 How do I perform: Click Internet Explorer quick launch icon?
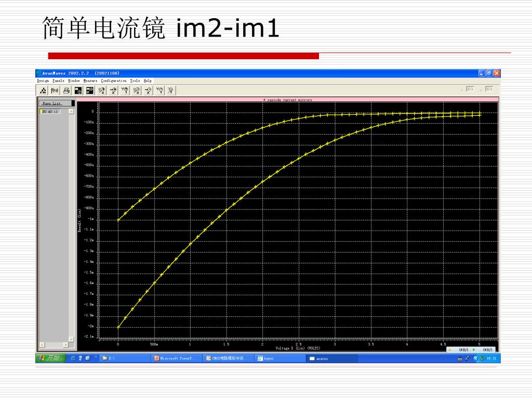[x=73, y=358]
